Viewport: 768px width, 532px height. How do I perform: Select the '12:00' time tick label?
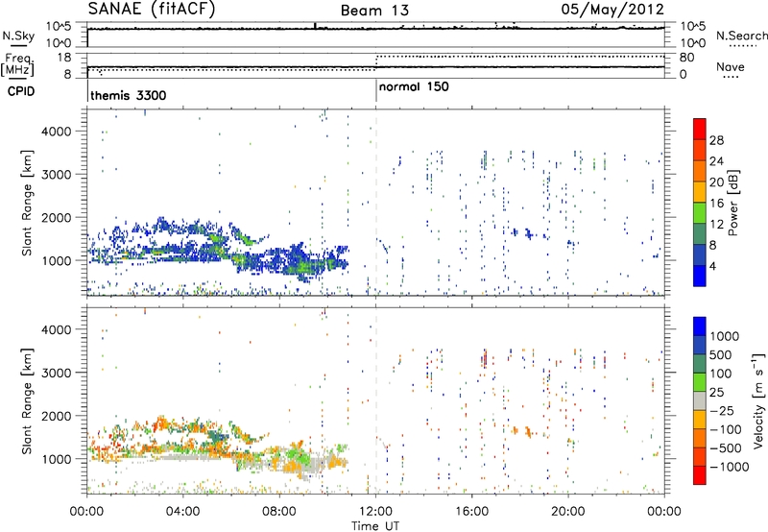point(375,512)
